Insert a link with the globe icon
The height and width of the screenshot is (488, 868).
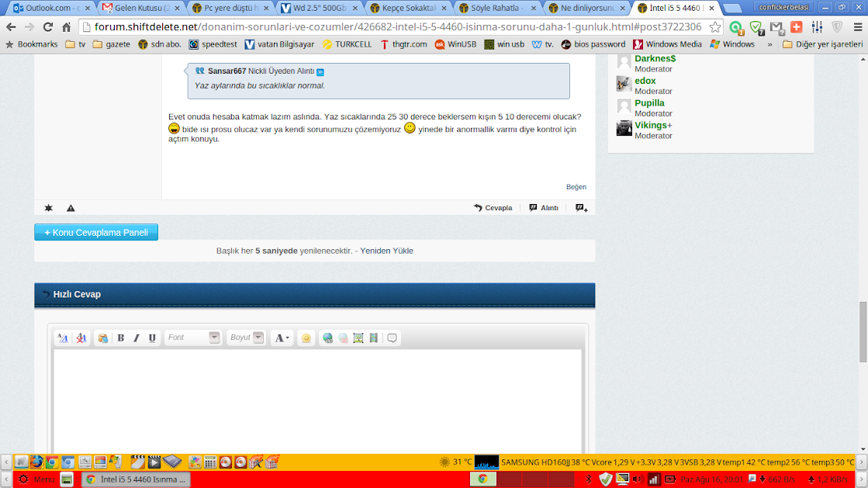[x=327, y=338]
